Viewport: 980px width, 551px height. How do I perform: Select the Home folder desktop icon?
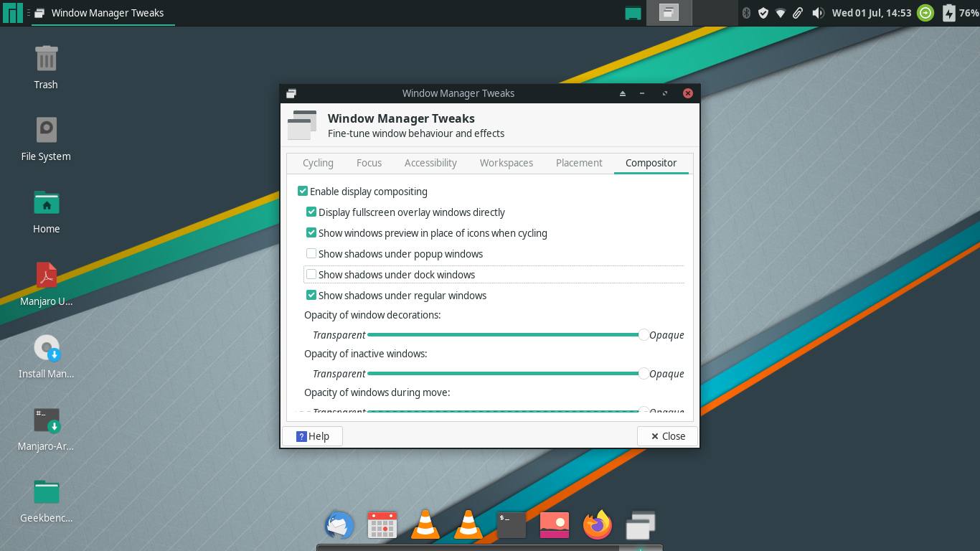coord(46,211)
